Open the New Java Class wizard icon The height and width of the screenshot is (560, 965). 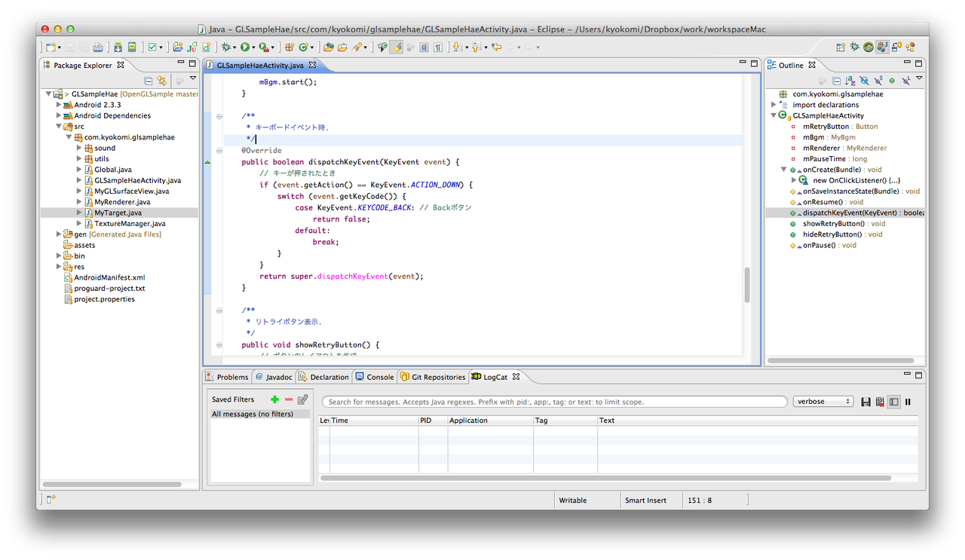pos(207,47)
